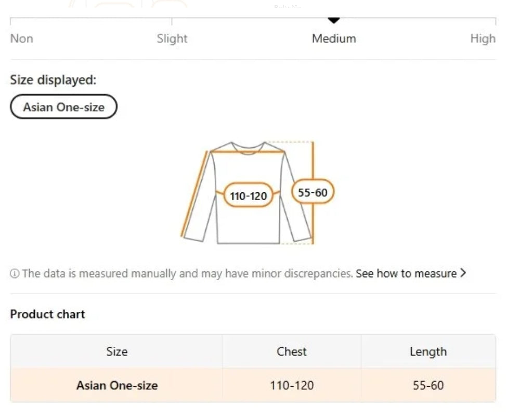Click the info icon before the measurement note
506x420 pixels.
[x=15, y=274]
